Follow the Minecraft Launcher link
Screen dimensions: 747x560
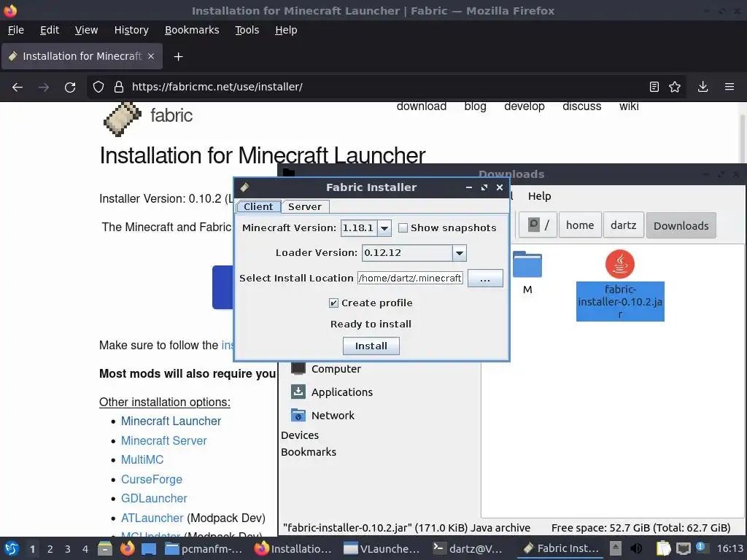pyautogui.click(x=171, y=421)
